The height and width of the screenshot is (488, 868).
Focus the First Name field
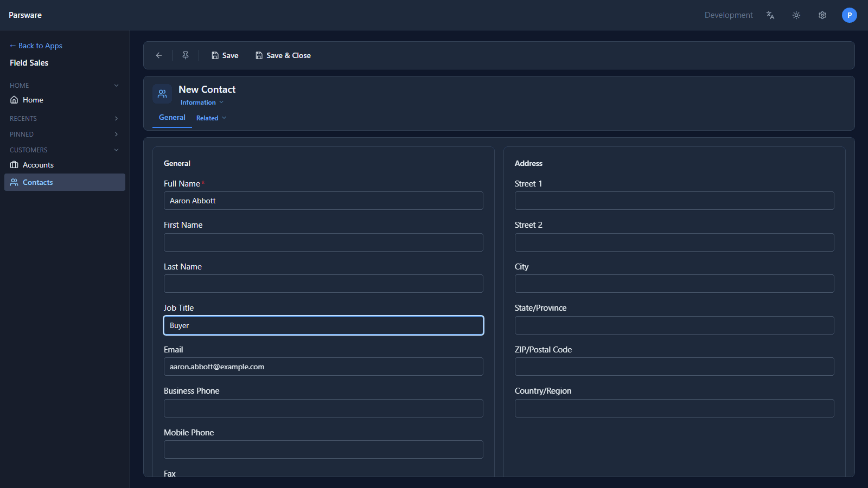coord(323,242)
